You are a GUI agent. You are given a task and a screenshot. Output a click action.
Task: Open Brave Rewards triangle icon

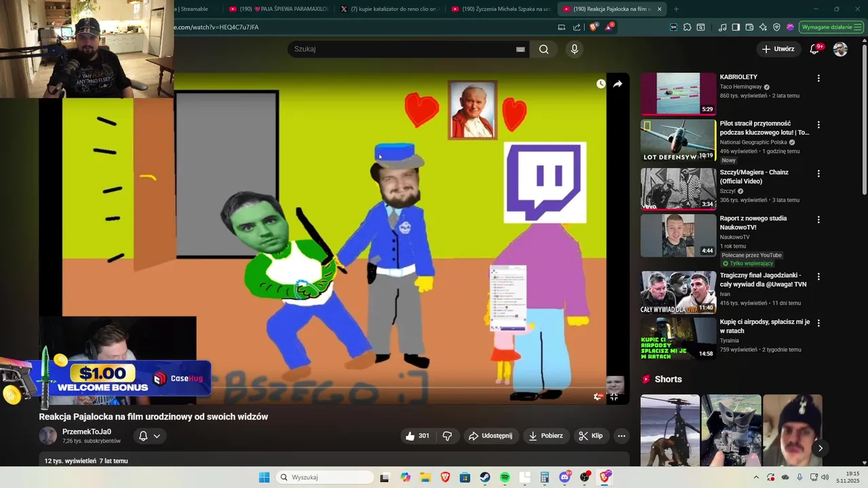coord(610,27)
